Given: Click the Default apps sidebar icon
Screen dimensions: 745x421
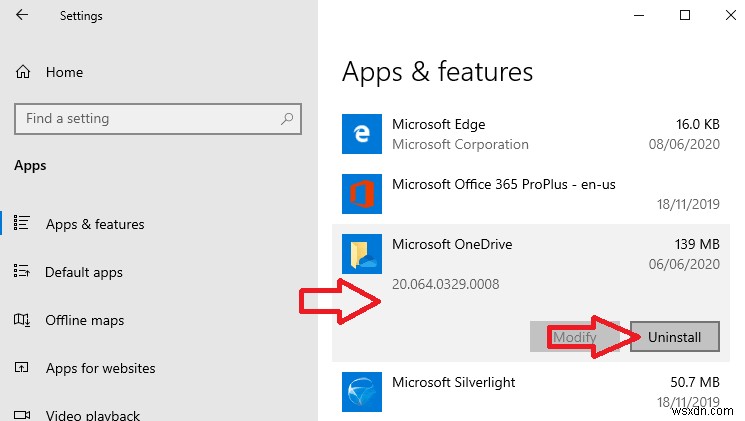Looking at the screenshot, I should click(x=21, y=271).
